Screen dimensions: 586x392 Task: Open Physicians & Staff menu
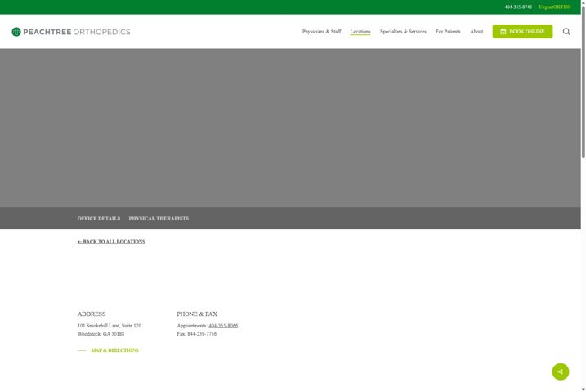[321, 32]
